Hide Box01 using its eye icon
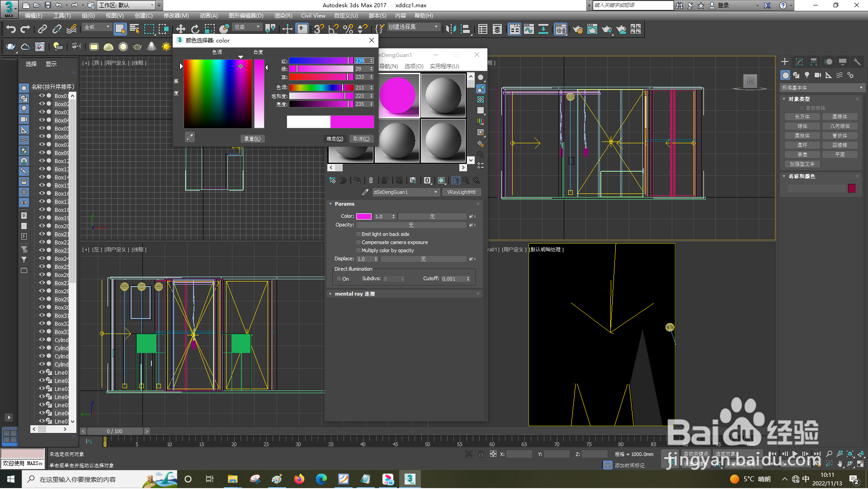Viewport: 868px width, 489px height. pos(42,96)
